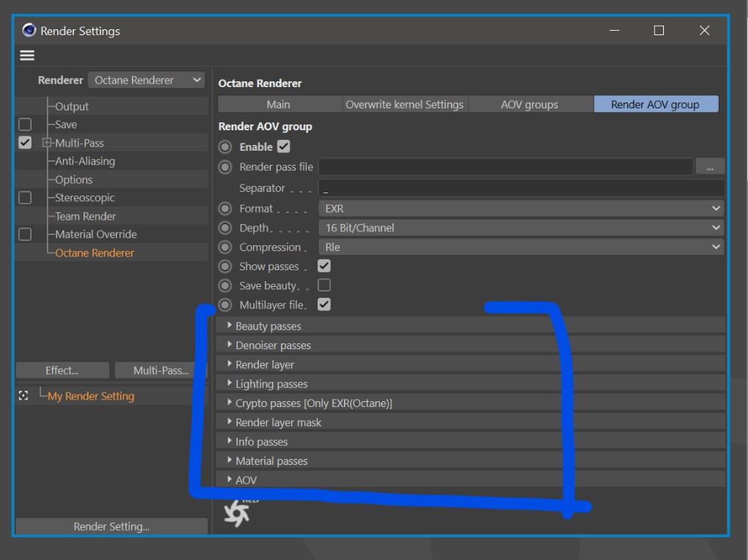Select Stereoscopic in the settings tree
The image size is (748, 560).
coord(84,198)
